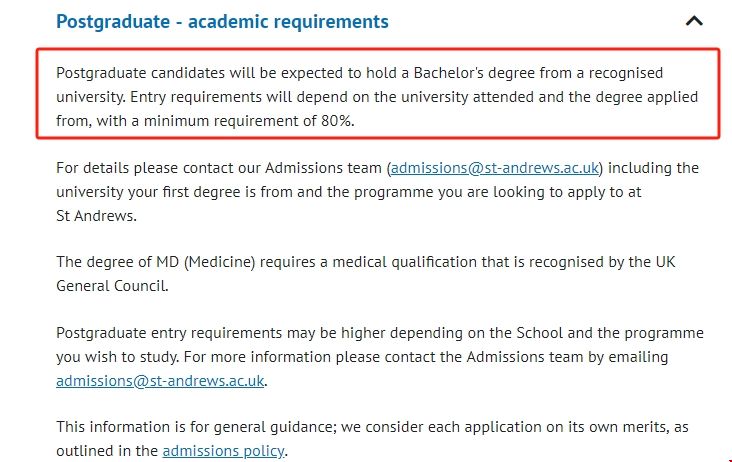732x462 pixels.
Task: Click 'recognised university' phrase in highlighted box
Action: 622,74
